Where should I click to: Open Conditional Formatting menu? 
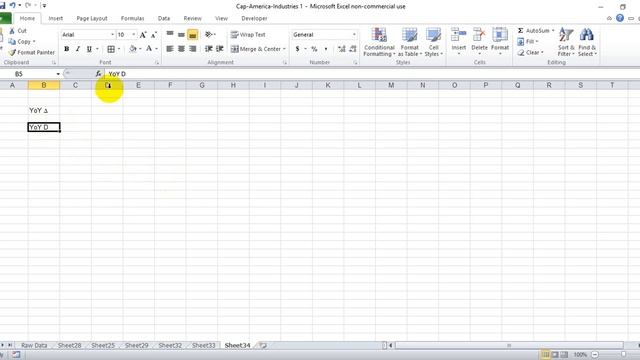pos(379,42)
